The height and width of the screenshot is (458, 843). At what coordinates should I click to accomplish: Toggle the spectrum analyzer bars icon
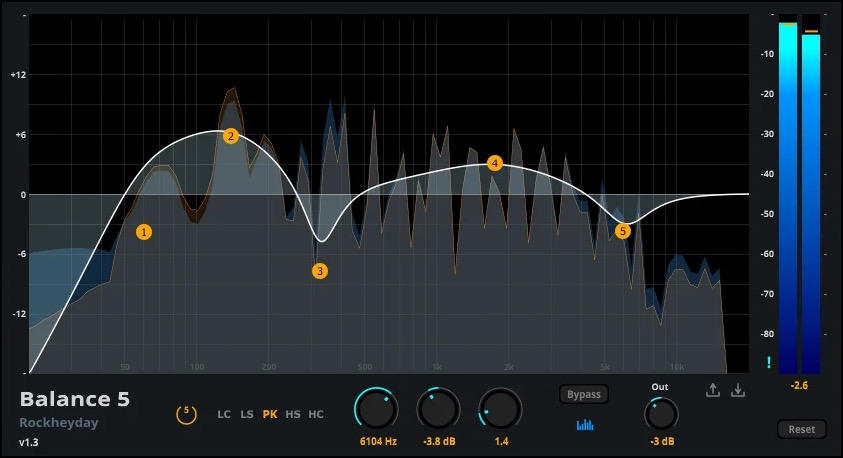585,425
